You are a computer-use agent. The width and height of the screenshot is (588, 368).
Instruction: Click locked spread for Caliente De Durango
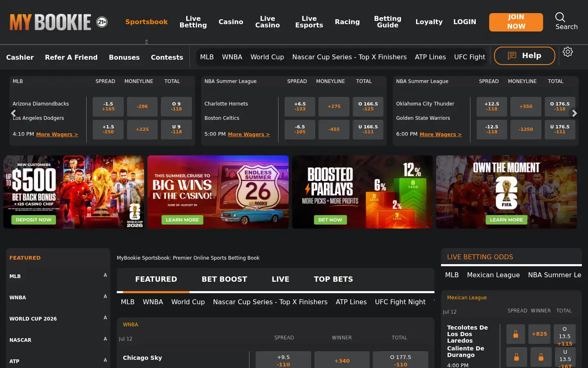[516, 357]
